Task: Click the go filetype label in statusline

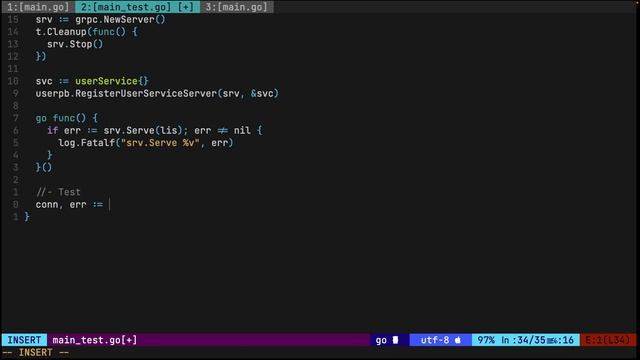Action: pos(381,340)
